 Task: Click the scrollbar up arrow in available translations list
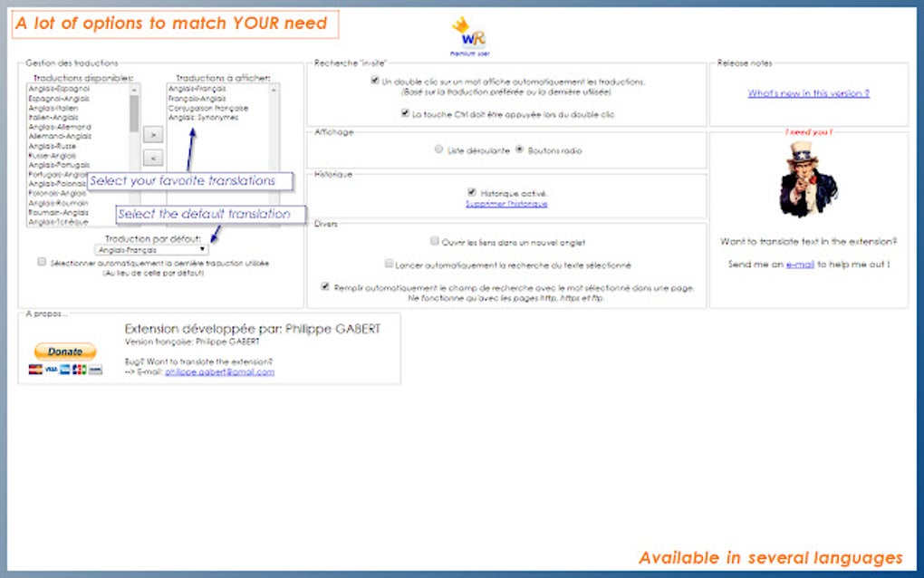tap(133, 89)
